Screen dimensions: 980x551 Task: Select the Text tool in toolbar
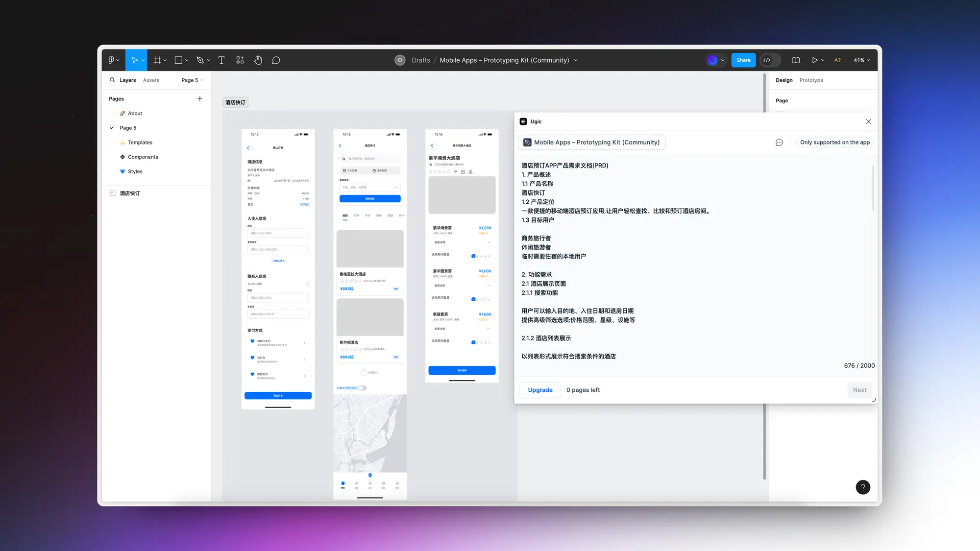pos(221,60)
